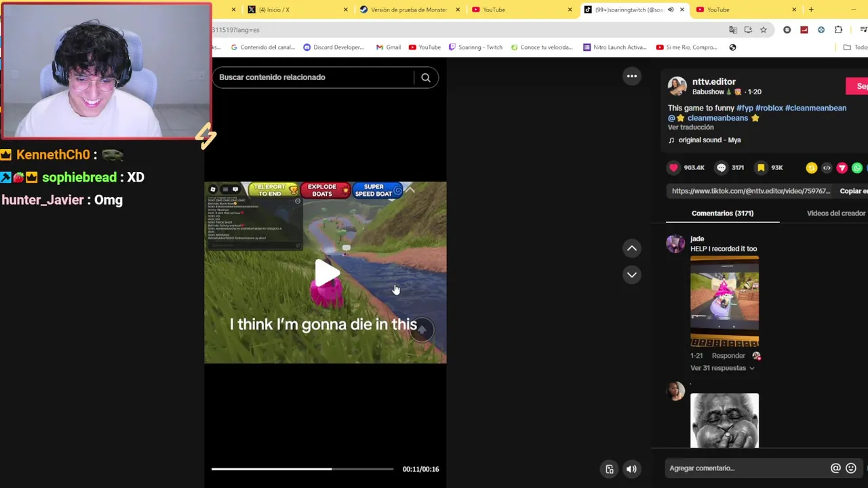Open nttv.editor username link
This screenshot has width=868, height=488.
[x=713, y=81]
